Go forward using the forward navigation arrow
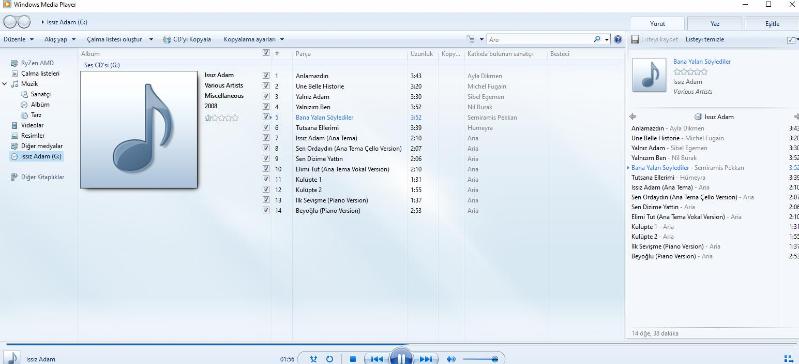This screenshot has width=799, height=364. coord(23,22)
